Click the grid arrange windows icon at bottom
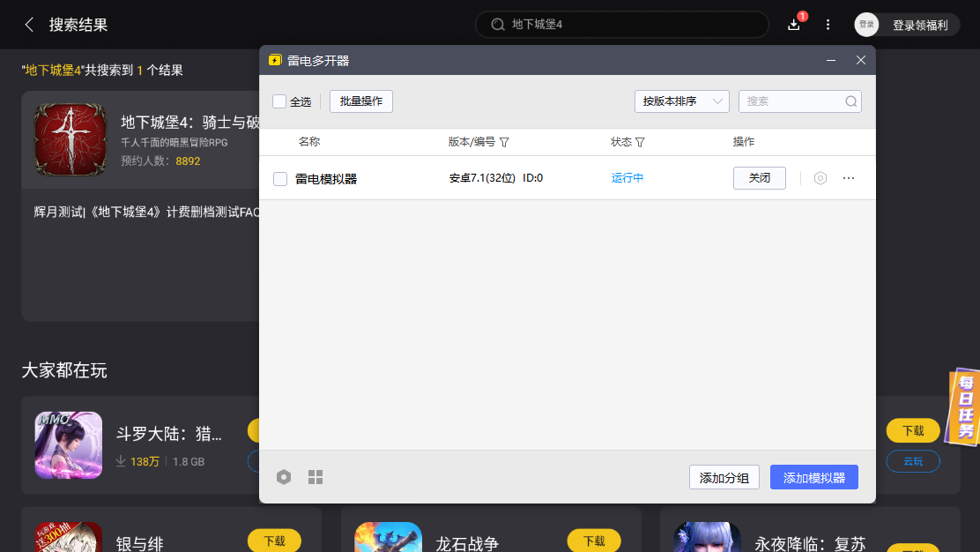980x552 pixels. [316, 477]
